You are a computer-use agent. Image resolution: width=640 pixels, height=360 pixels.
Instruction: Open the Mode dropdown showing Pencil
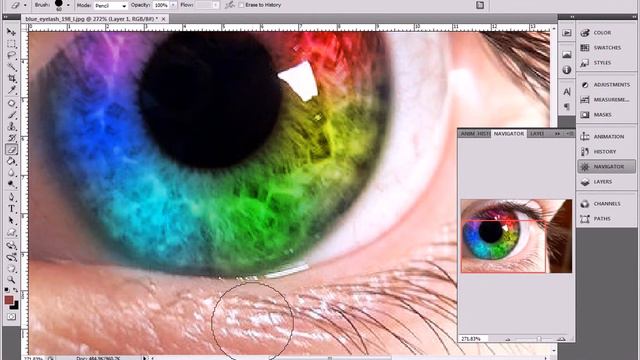point(110,5)
